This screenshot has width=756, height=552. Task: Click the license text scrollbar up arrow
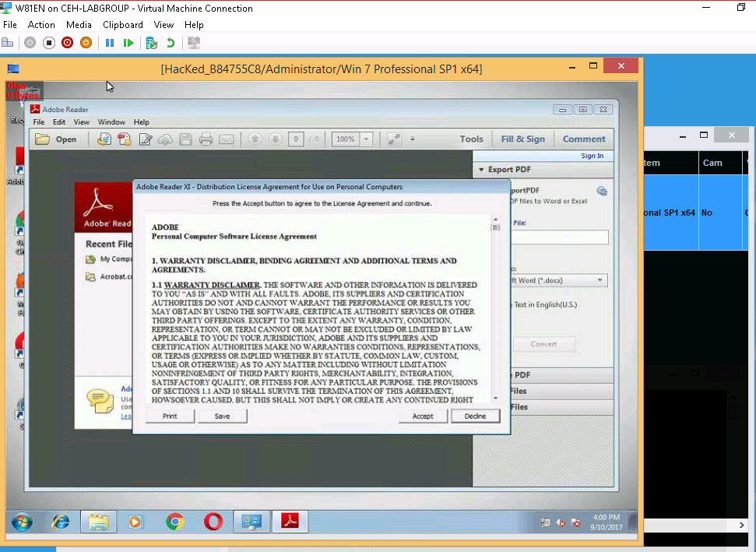click(495, 220)
